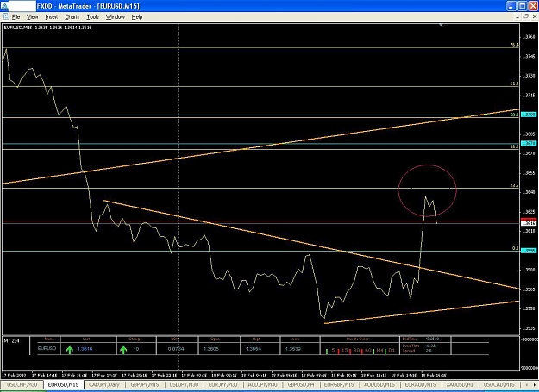Click the green up arrow under Change
This screenshot has height=392, width=539.
123,350
